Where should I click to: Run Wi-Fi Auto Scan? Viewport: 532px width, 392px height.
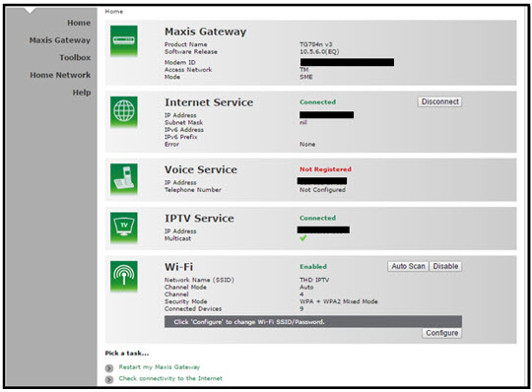[x=408, y=266]
